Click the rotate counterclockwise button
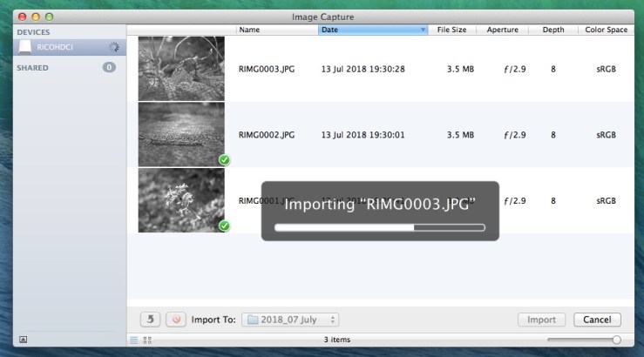This screenshot has width=644, height=357. pyautogui.click(x=150, y=320)
